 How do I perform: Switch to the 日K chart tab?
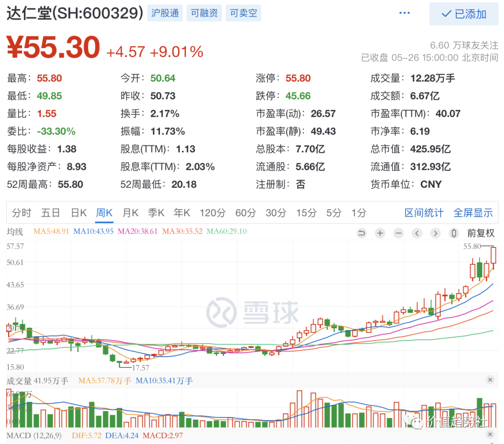click(x=79, y=213)
